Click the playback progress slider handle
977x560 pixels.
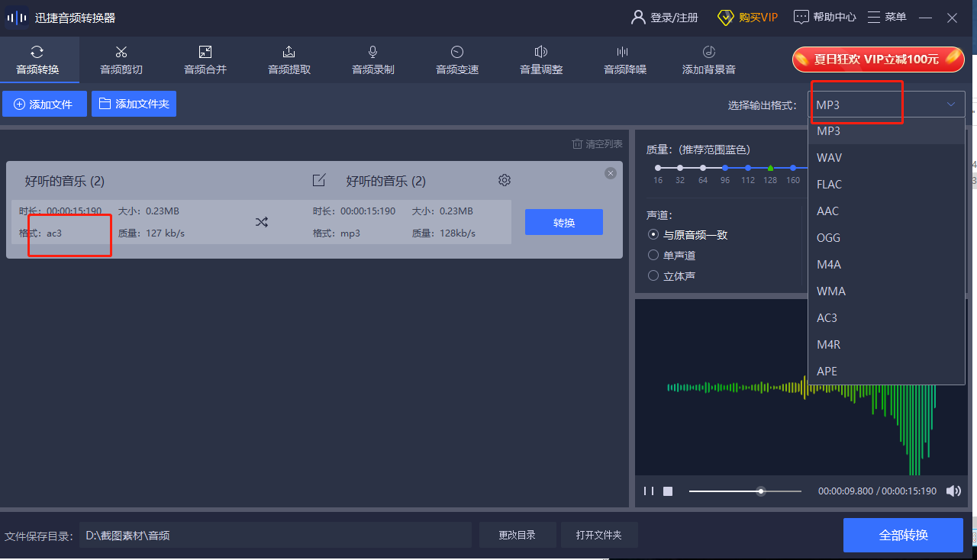tap(761, 491)
